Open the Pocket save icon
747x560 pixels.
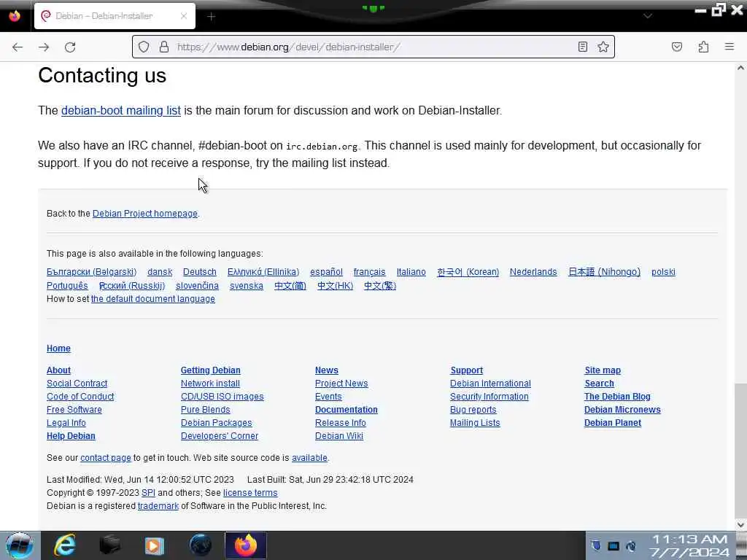tap(676, 47)
